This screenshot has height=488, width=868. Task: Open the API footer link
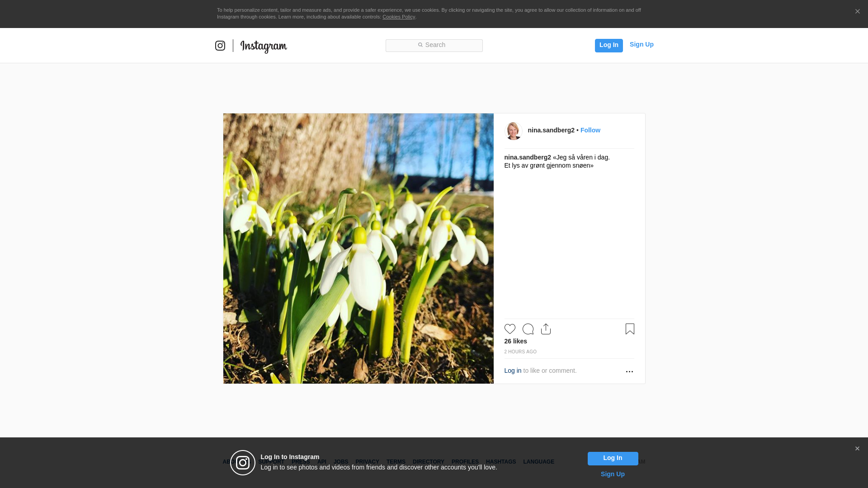coord(322,462)
